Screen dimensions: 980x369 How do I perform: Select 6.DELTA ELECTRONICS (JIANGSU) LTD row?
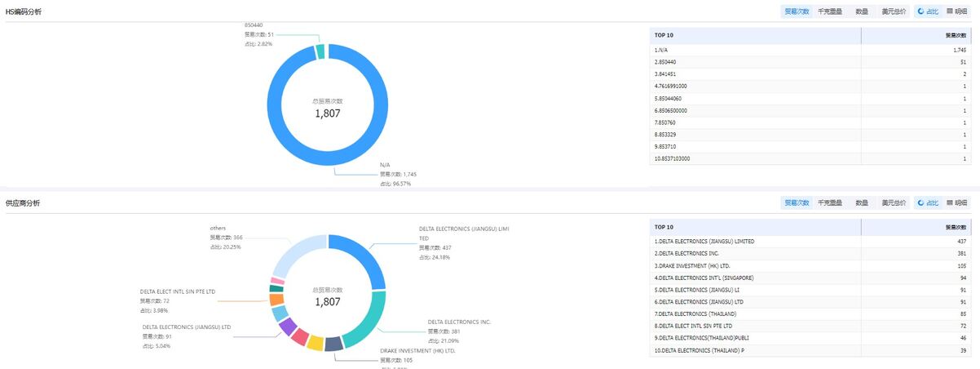810,302
